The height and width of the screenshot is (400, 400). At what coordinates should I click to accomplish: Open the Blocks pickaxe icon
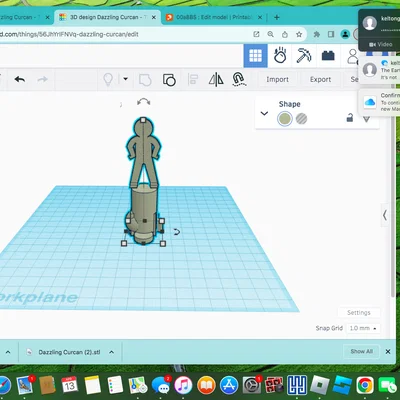click(x=304, y=55)
